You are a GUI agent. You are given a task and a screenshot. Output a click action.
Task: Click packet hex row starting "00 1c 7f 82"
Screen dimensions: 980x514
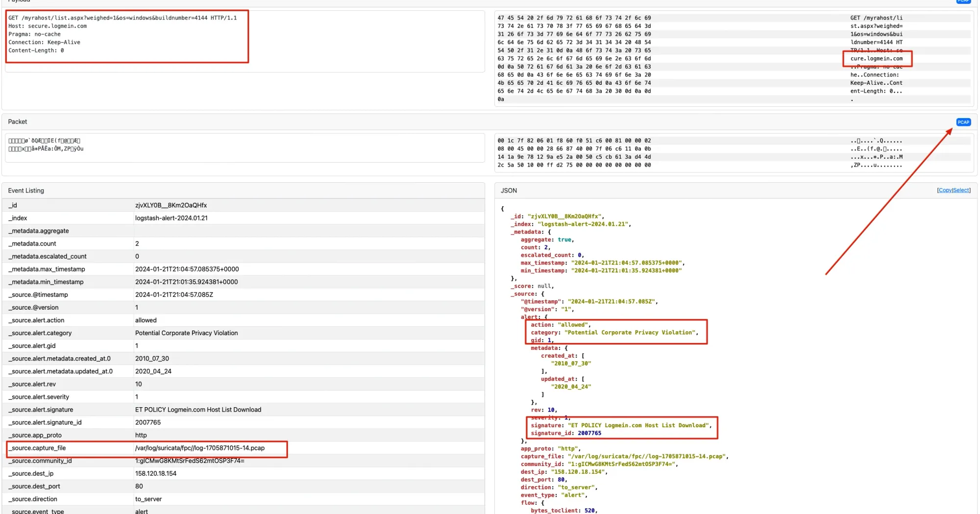coord(574,141)
